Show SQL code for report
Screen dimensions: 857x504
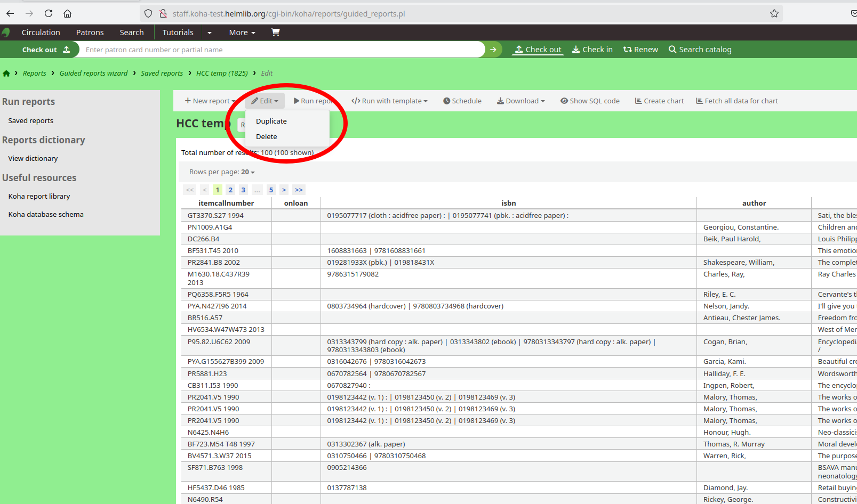point(590,101)
